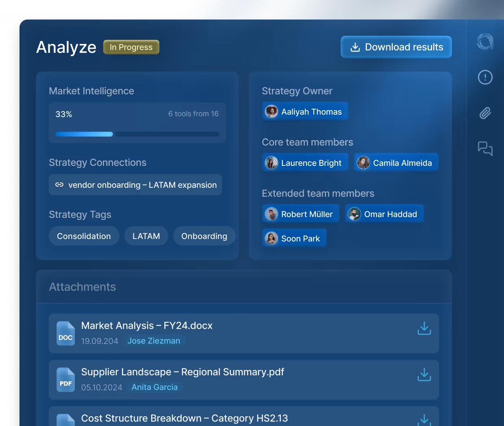Viewport: 504px width, 426px height.
Task: Click the Analyze page title
Action: pyautogui.click(x=66, y=47)
